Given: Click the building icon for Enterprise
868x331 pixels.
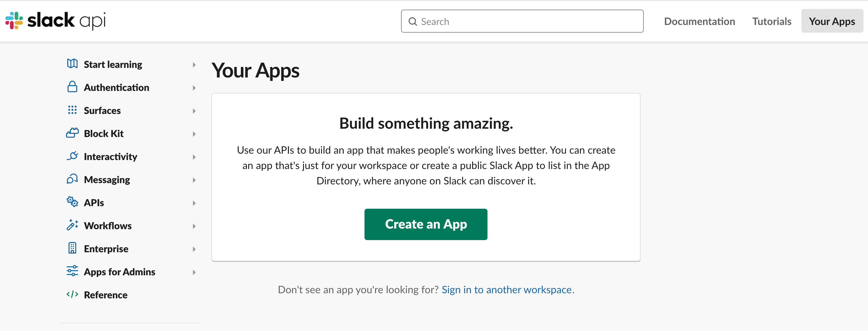Looking at the screenshot, I should (x=72, y=248).
